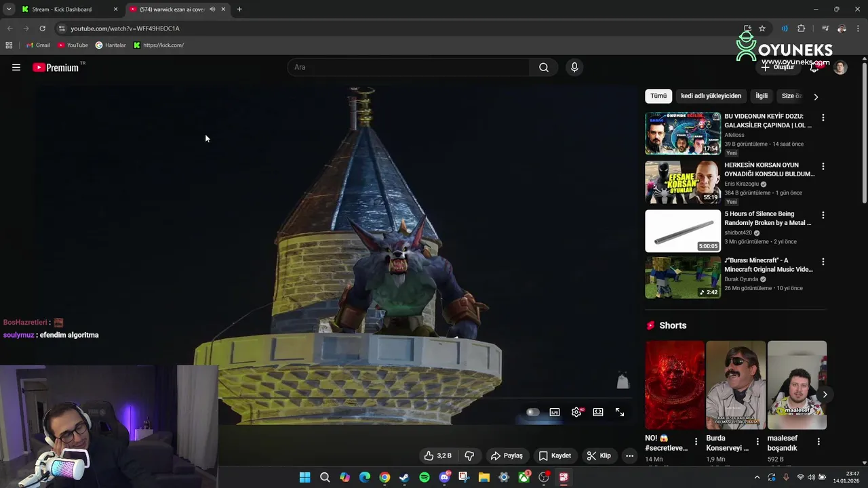This screenshot has width=868, height=488.
Task: Open options for BU VIDEONUN KEYİF DOZU video
Action: pos(823,117)
